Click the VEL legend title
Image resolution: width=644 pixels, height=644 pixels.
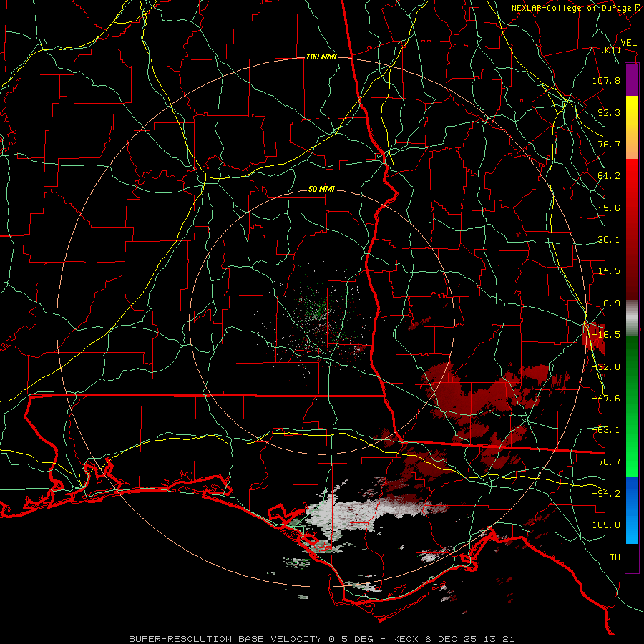click(629, 42)
